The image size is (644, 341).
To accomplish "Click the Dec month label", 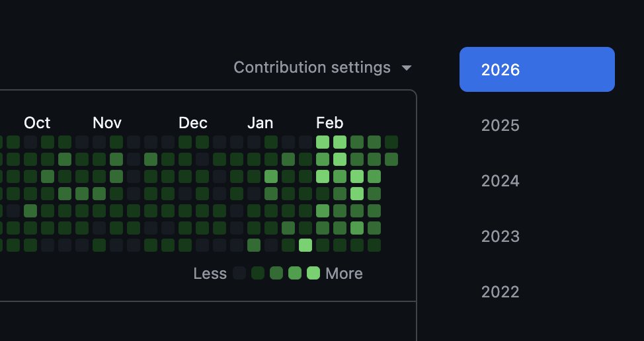I will click(192, 123).
